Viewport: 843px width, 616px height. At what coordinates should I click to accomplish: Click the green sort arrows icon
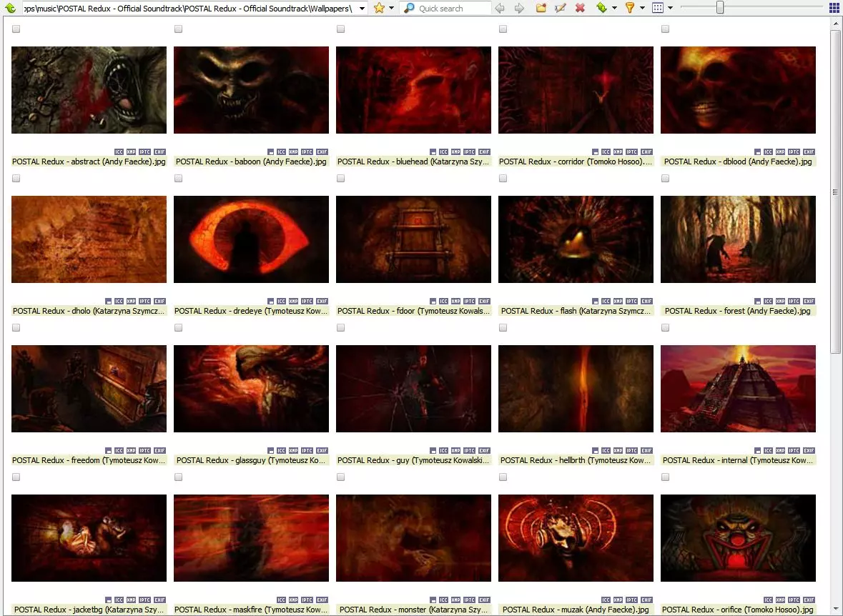point(601,8)
